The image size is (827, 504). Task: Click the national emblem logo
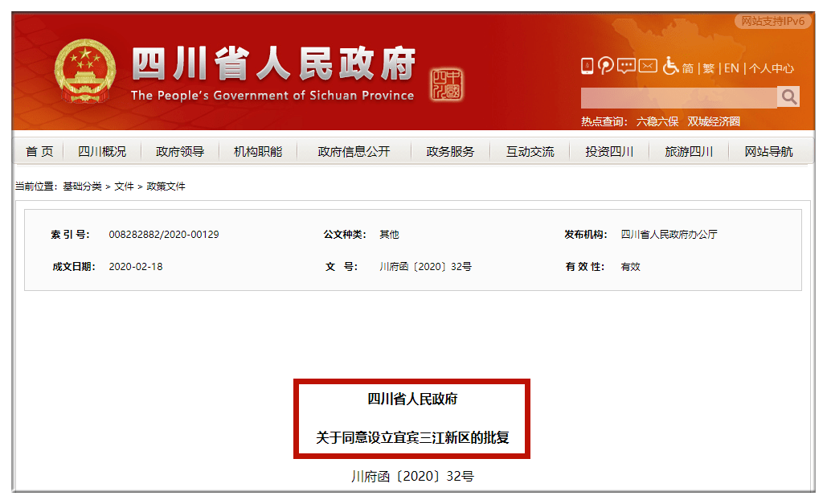click(87, 69)
